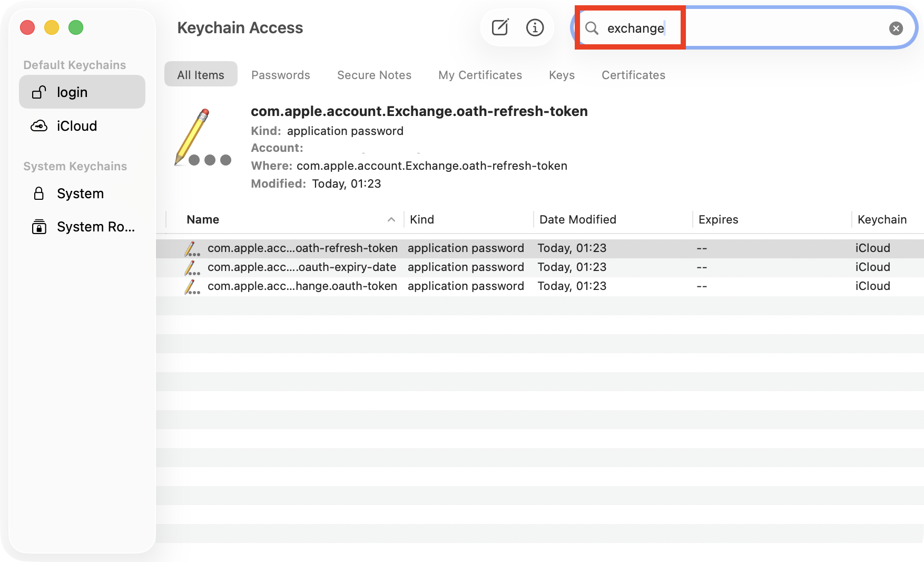Select the iCloud cloud icon in sidebar
This screenshot has height=562, width=924.
pos(39,125)
